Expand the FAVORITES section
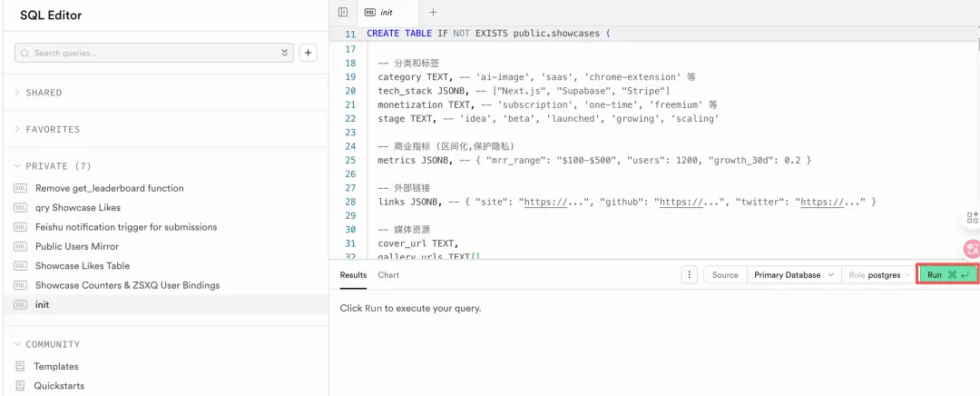 tap(52, 130)
